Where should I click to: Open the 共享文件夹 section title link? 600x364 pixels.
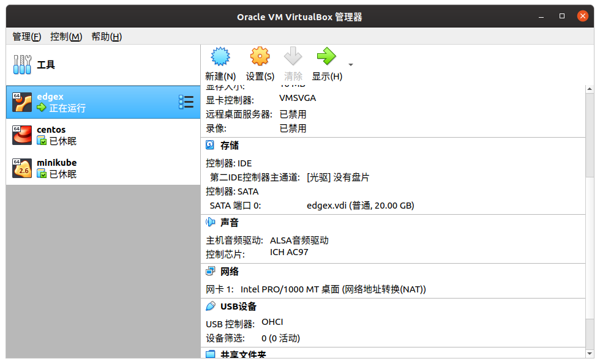point(244,355)
